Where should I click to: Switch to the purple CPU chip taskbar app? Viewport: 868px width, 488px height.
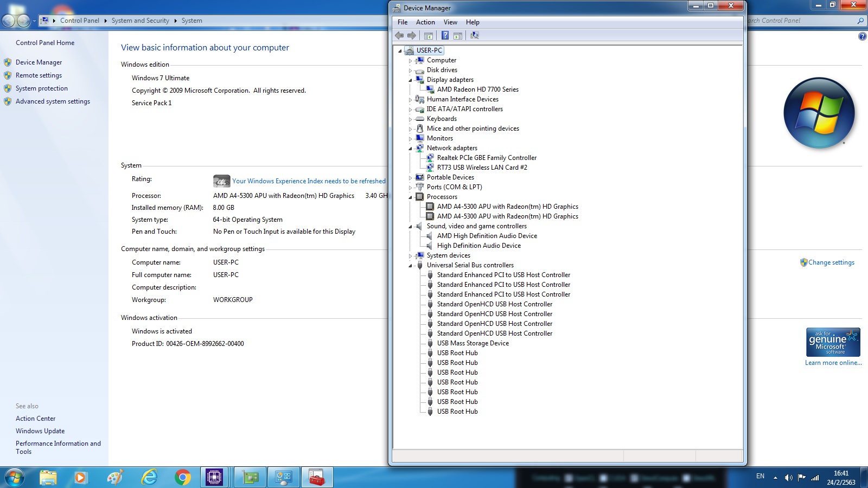pyautogui.click(x=214, y=478)
